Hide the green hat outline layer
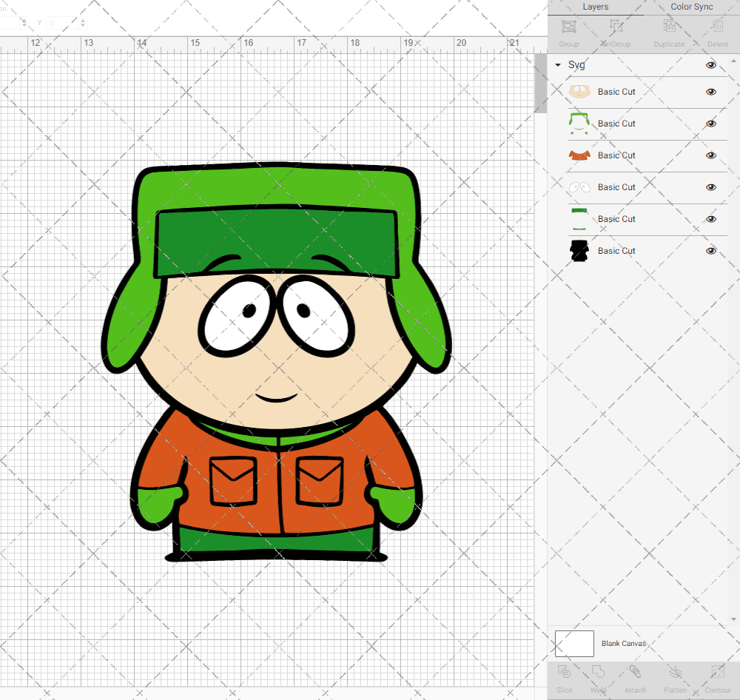 pyautogui.click(x=710, y=124)
